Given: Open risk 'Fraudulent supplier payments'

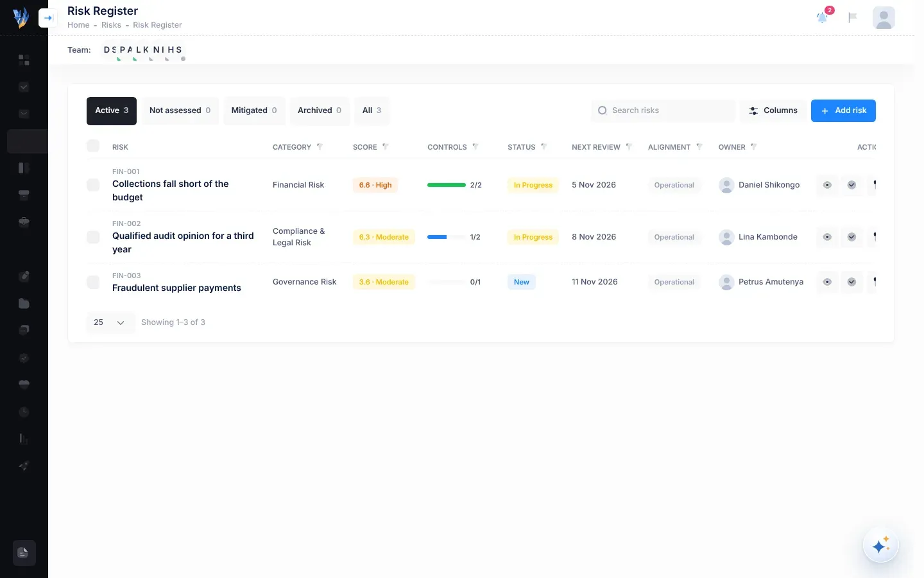Looking at the screenshot, I should [x=176, y=288].
